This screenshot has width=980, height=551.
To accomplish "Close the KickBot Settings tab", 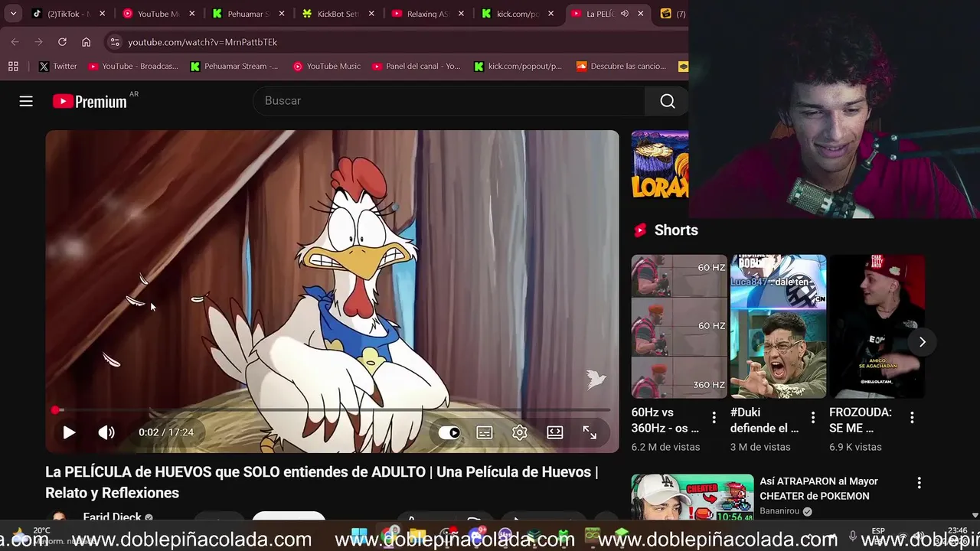I will point(371,14).
